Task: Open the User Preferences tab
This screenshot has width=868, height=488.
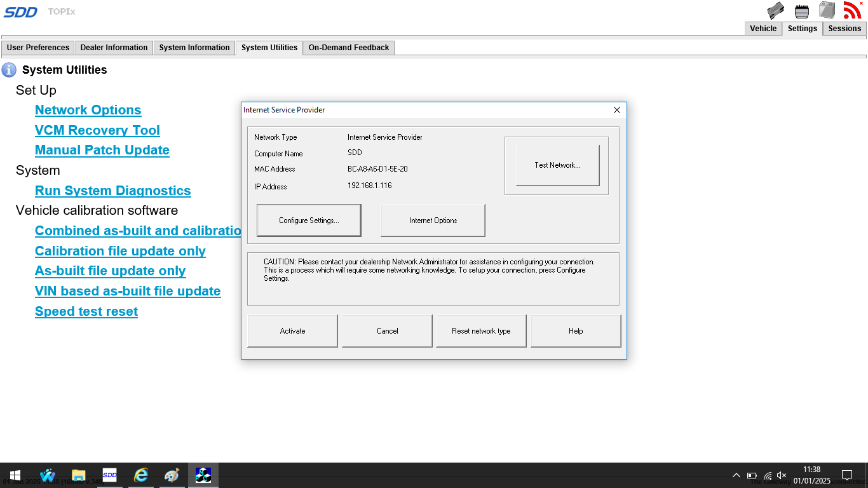Action: click(37, 48)
